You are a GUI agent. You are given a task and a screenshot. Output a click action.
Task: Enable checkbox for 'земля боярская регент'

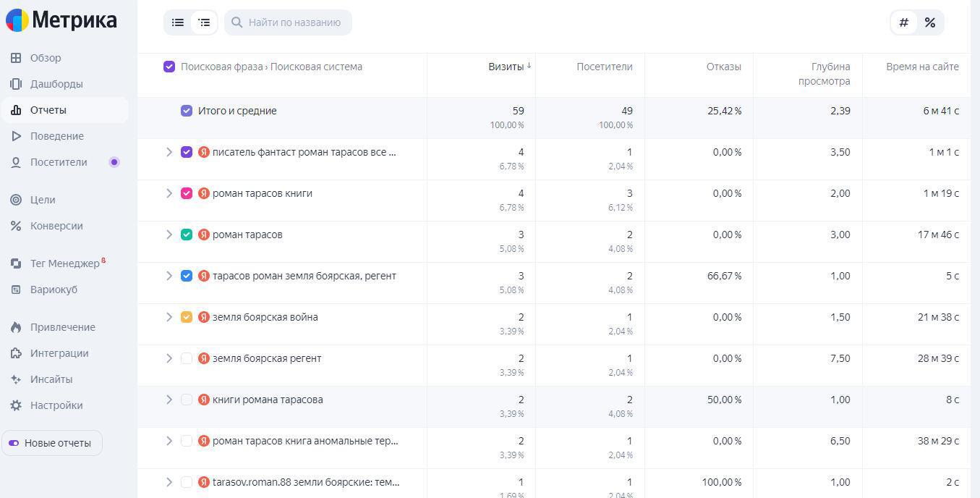click(x=187, y=358)
